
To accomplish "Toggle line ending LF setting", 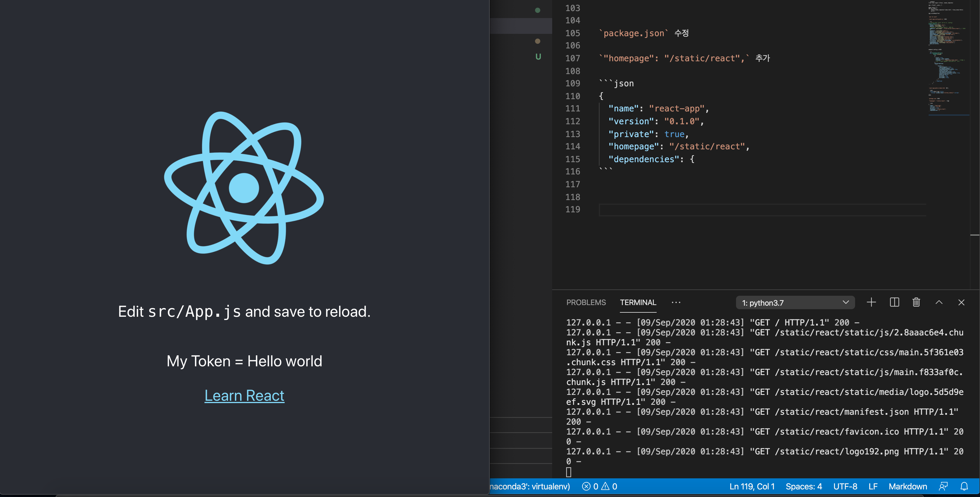I will [873, 486].
